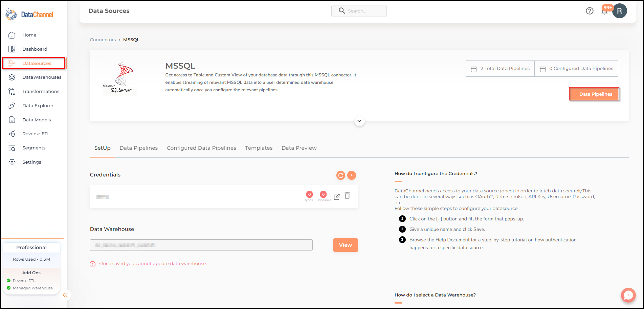Click the Pipelines count badge
This screenshot has height=309, width=644.
click(x=324, y=194)
